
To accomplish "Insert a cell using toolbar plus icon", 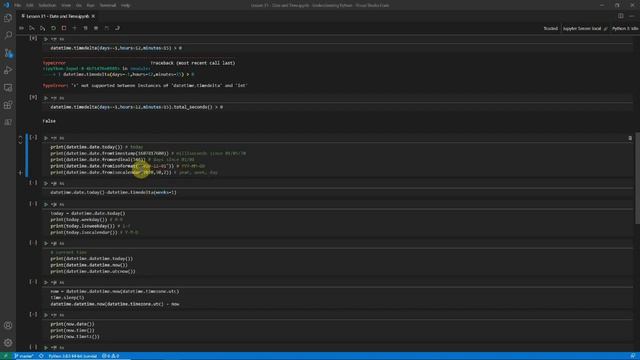I will (74, 28).
